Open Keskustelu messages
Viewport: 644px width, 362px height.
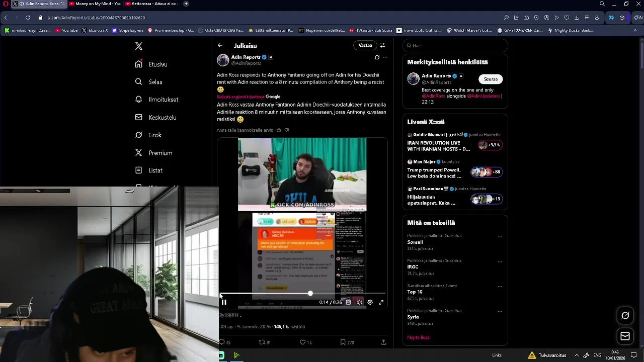[x=156, y=117]
